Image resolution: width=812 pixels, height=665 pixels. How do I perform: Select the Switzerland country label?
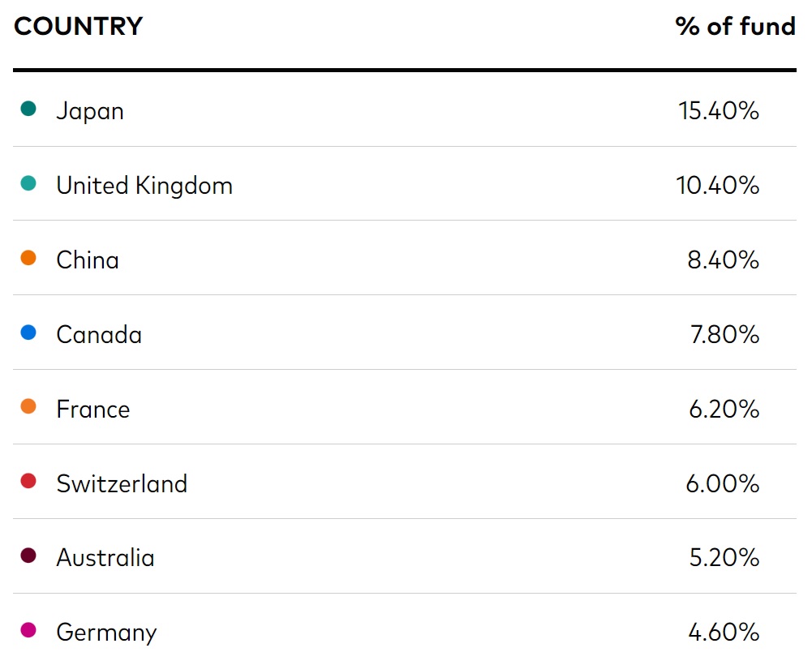[x=122, y=484]
